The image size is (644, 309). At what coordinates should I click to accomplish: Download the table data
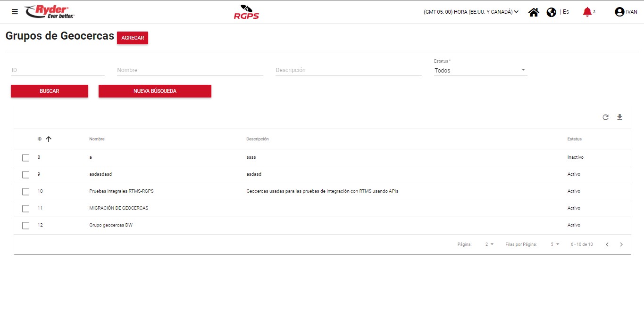[x=620, y=117]
